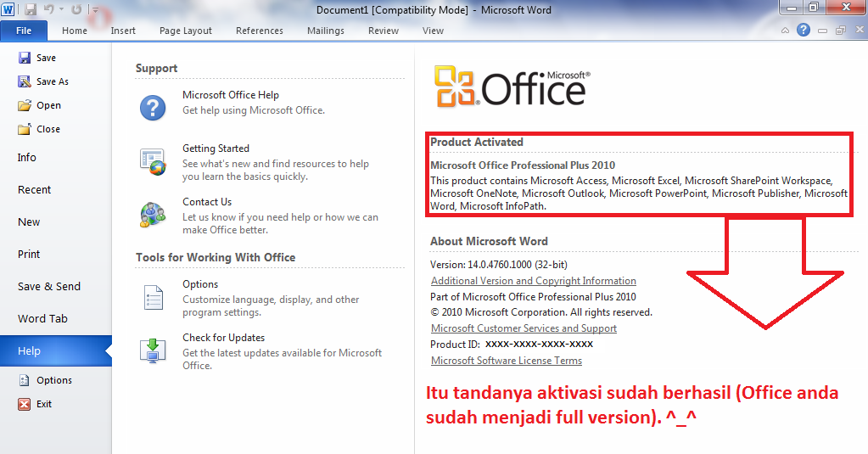The height and width of the screenshot is (454, 868).
Task: Click the Options document icon under Tools
Action: coord(154,297)
